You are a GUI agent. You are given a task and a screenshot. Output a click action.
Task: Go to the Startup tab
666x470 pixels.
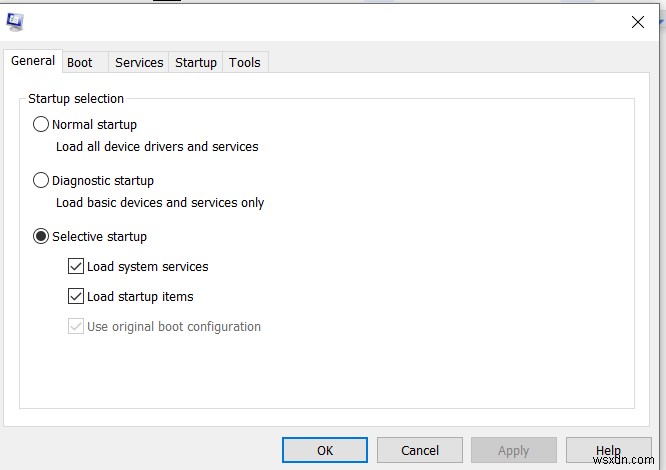click(x=196, y=62)
